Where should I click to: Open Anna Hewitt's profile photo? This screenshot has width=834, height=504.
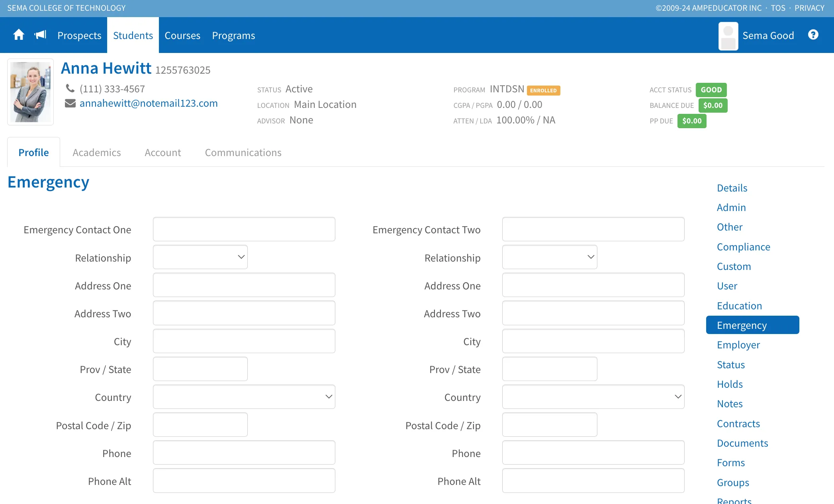[31, 92]
